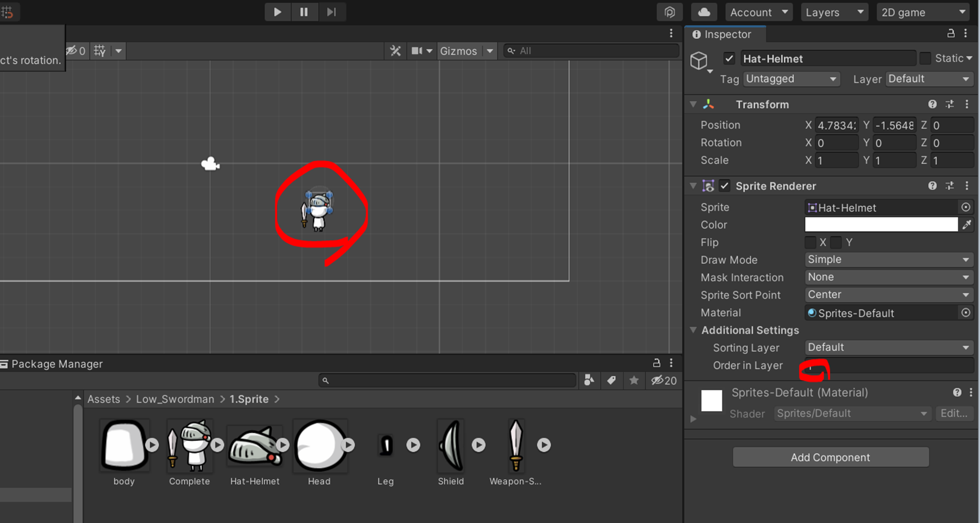Open the sprite object picker circle
This screenshot has height=523, width=980.
tap(966, 207)
